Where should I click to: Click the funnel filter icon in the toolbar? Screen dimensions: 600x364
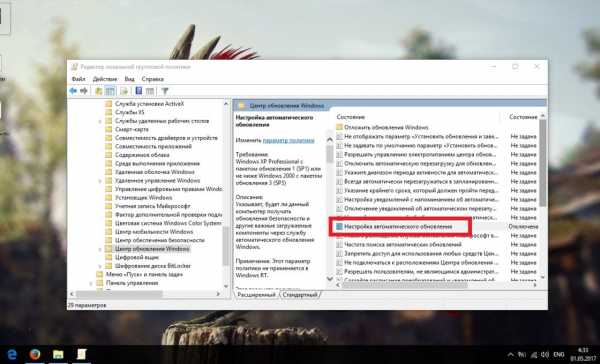coord(165,91)
